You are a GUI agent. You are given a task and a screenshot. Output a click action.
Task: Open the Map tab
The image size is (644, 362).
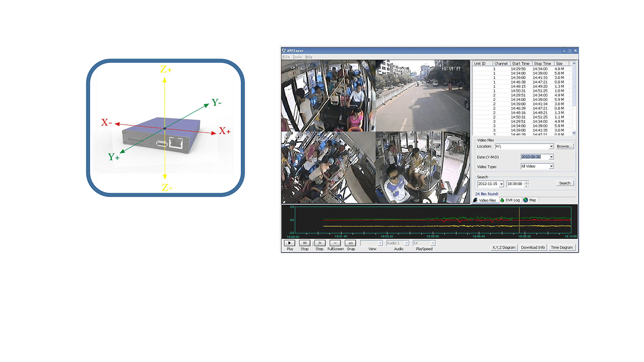tap(530, 200)
